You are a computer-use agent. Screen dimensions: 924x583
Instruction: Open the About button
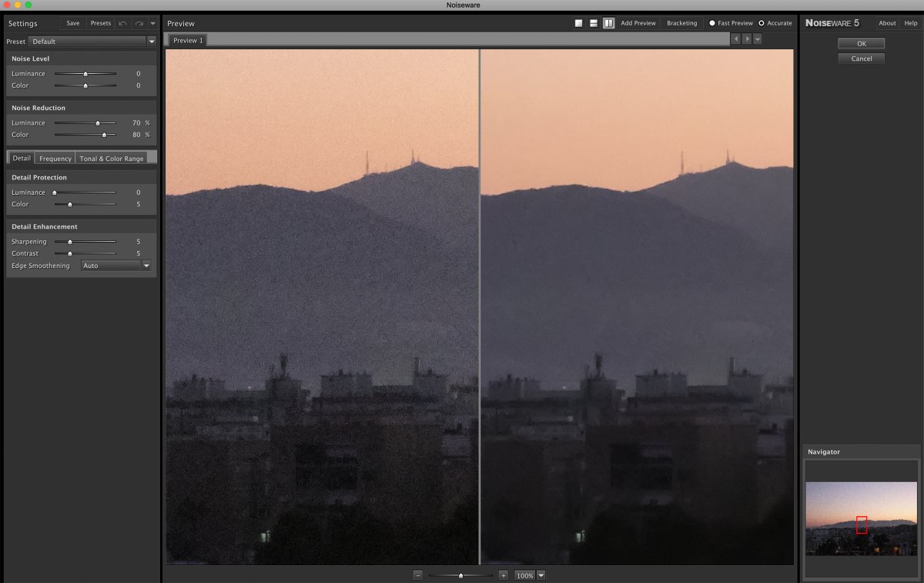888,23
